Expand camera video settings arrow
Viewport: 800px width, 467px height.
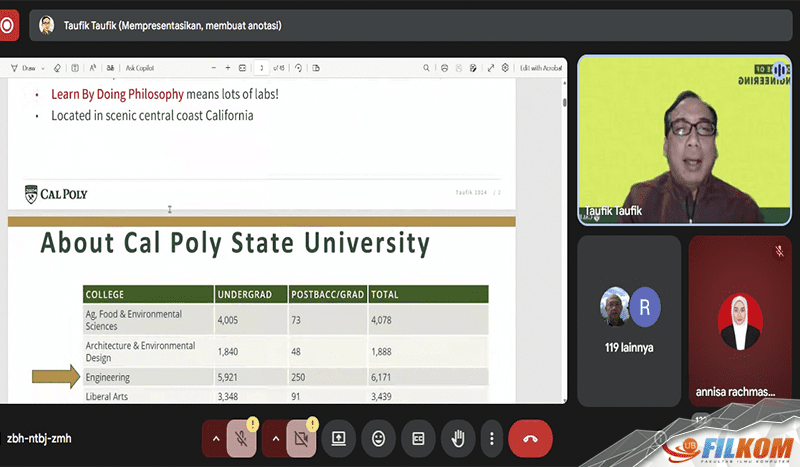(273, 438)
